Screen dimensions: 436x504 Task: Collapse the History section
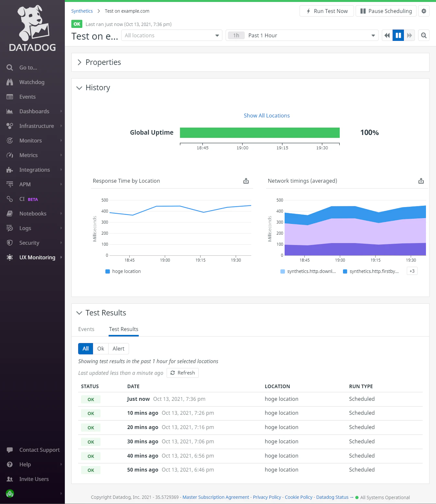(79, 88)
